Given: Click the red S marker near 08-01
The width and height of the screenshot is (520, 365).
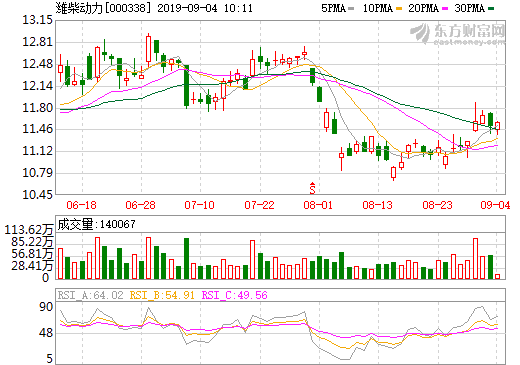Looking at the screenshot, I should (312, 188).
